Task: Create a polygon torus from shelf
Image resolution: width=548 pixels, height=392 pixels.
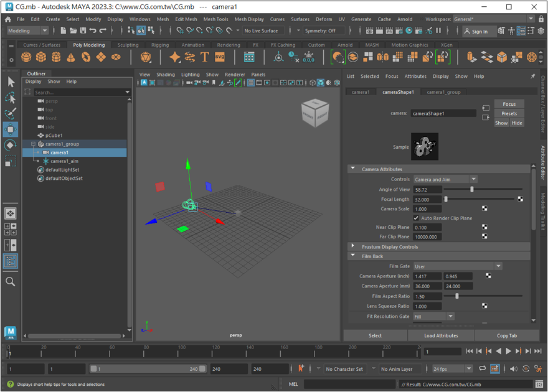Action: [x=86, y=57]
